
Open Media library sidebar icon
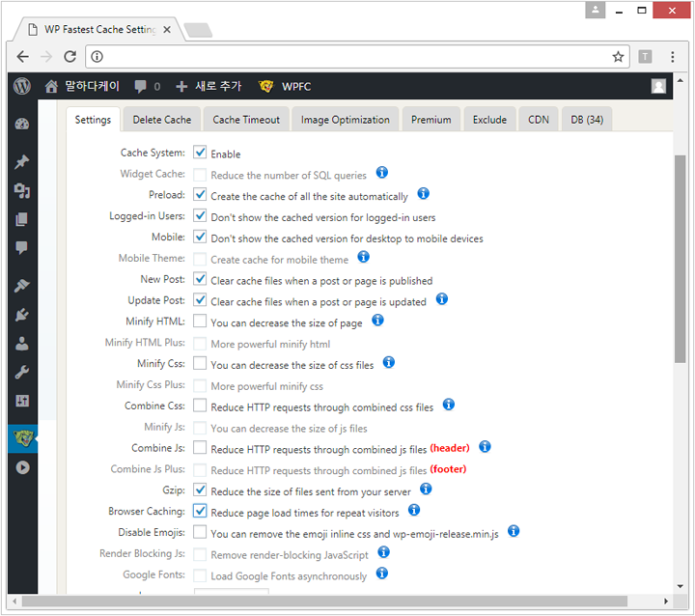22,190
